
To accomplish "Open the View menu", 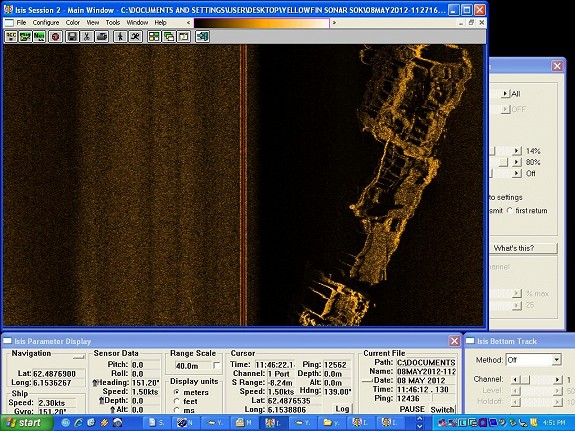I will [x=93, y=23].
